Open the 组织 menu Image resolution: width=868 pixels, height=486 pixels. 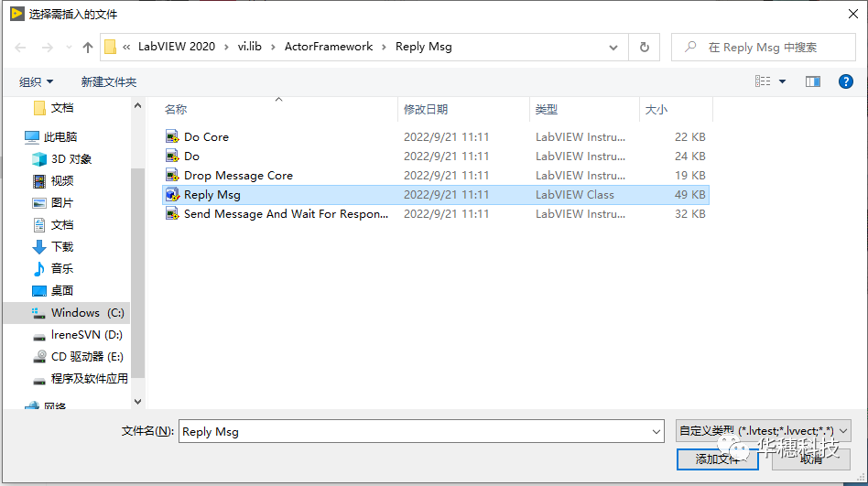(x=36, y=82)
